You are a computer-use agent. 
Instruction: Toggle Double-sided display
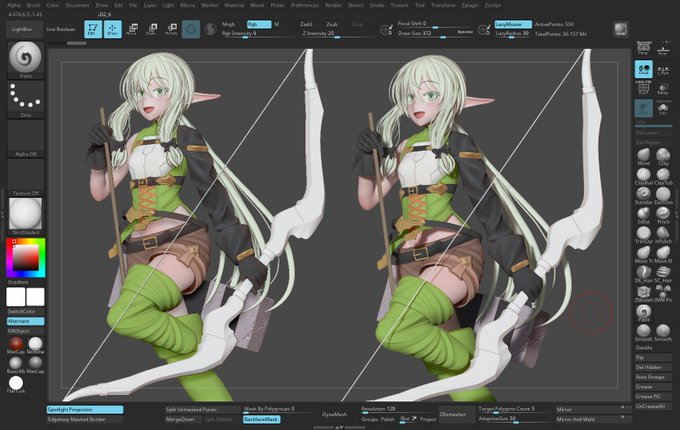(653, 348)
